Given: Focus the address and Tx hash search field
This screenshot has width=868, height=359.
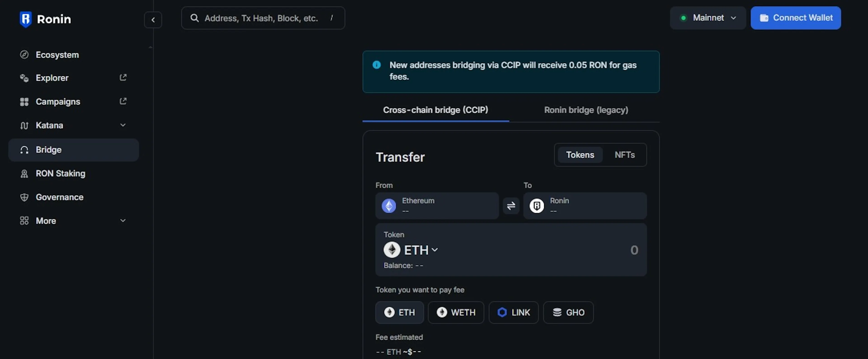Looking at the screenshot, I should (x=263, y=18).
